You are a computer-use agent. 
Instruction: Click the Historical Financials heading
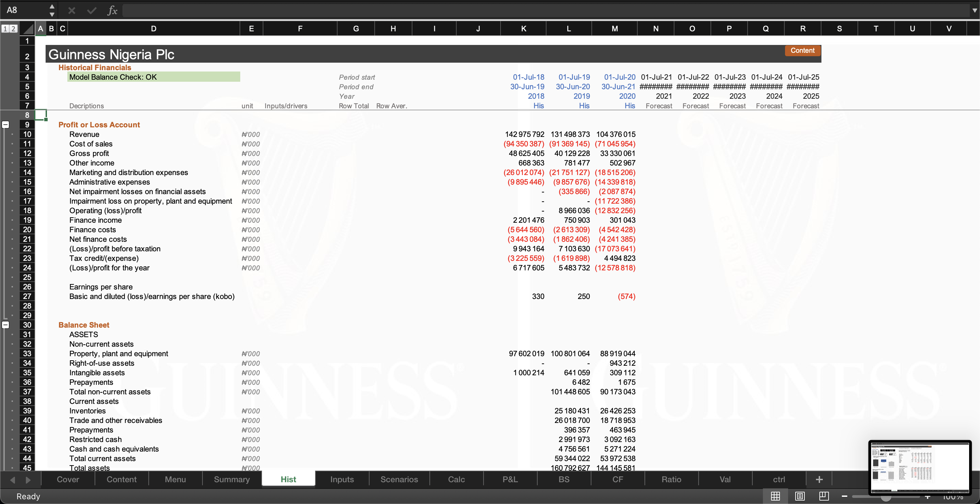(x=95, y=67)
